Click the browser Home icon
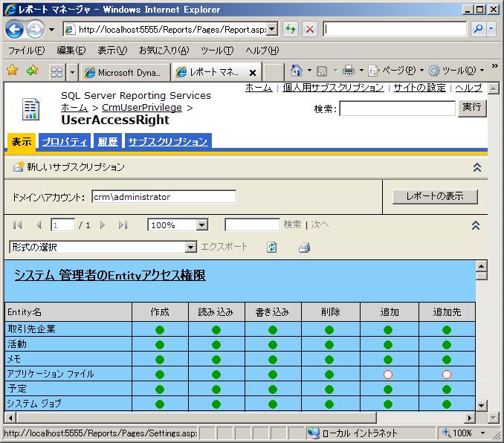This screenshot has width=504, height=443. click(296, 71)
